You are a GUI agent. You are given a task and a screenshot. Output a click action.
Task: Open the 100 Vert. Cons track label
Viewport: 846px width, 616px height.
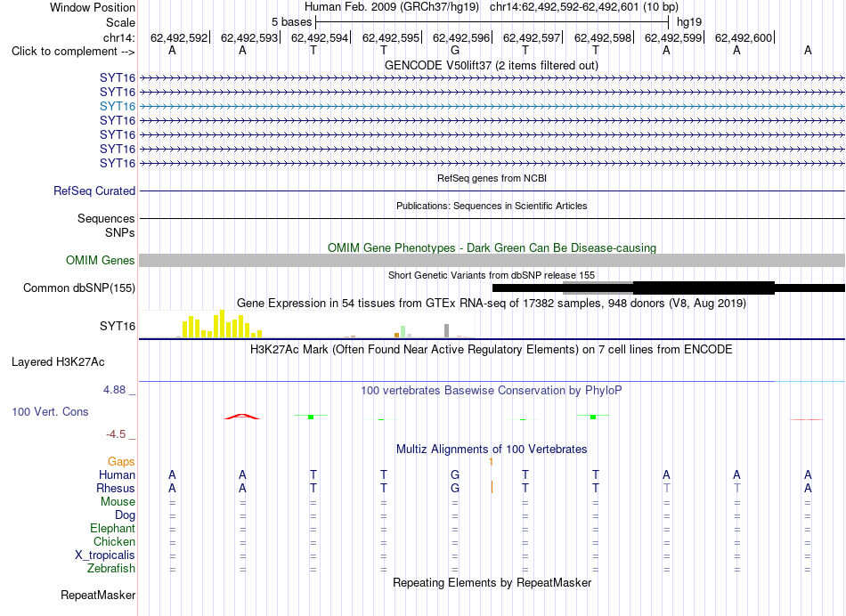(50, 411)
